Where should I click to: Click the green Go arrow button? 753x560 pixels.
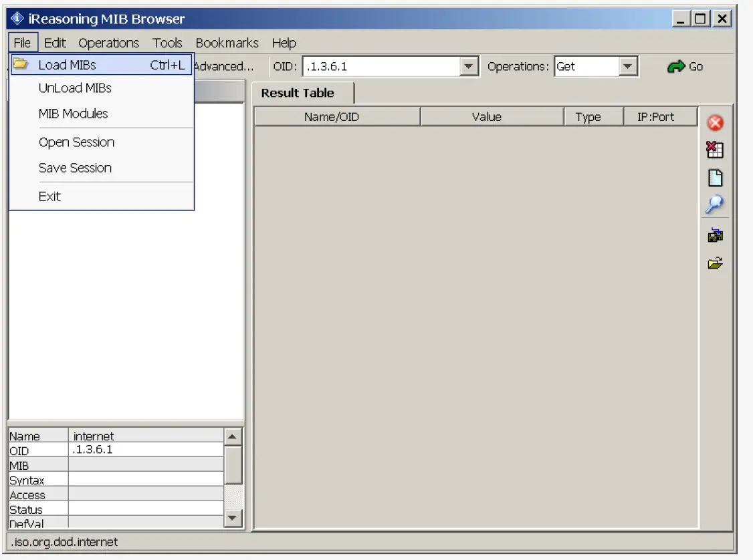click(685, 67)
